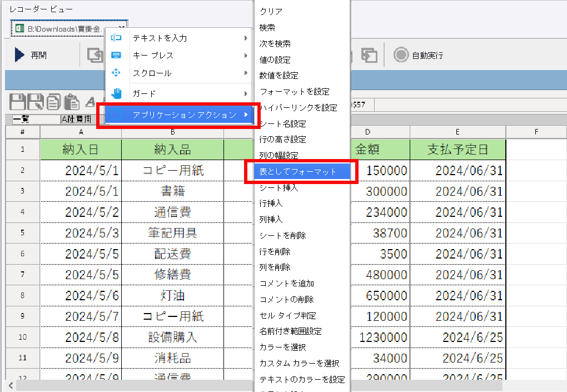Click the Excel icon on the file tab

(20, 28)
